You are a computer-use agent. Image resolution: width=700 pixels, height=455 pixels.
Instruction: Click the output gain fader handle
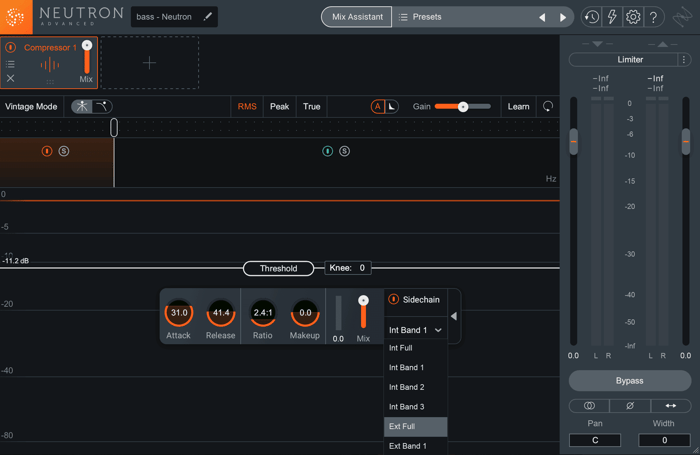point(686,142)
